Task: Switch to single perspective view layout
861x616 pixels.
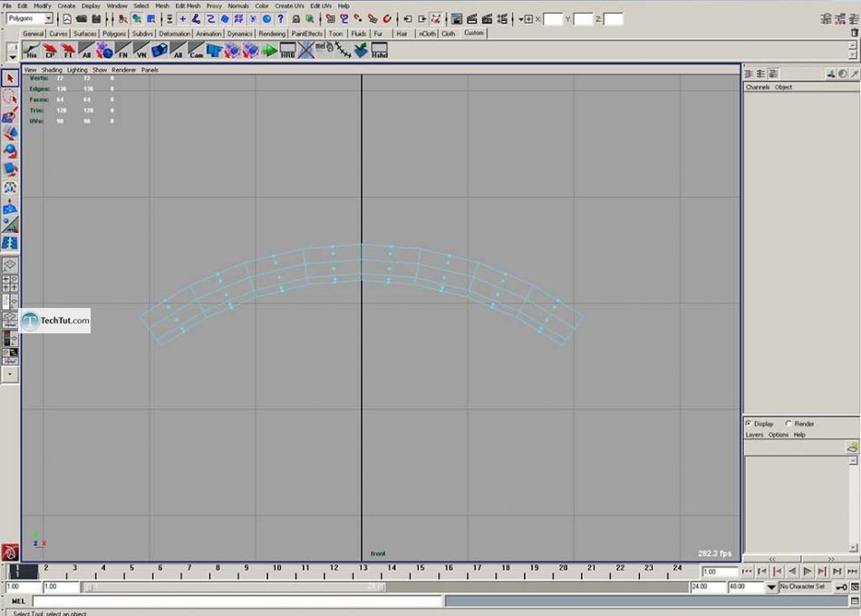Action: (10, 265)
